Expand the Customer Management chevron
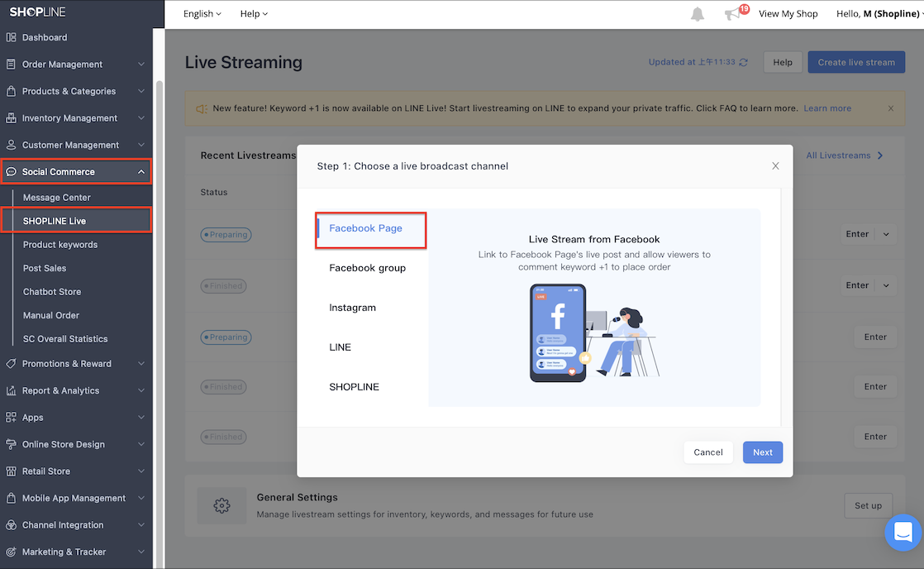924x569 pixels. coord(141,145)
